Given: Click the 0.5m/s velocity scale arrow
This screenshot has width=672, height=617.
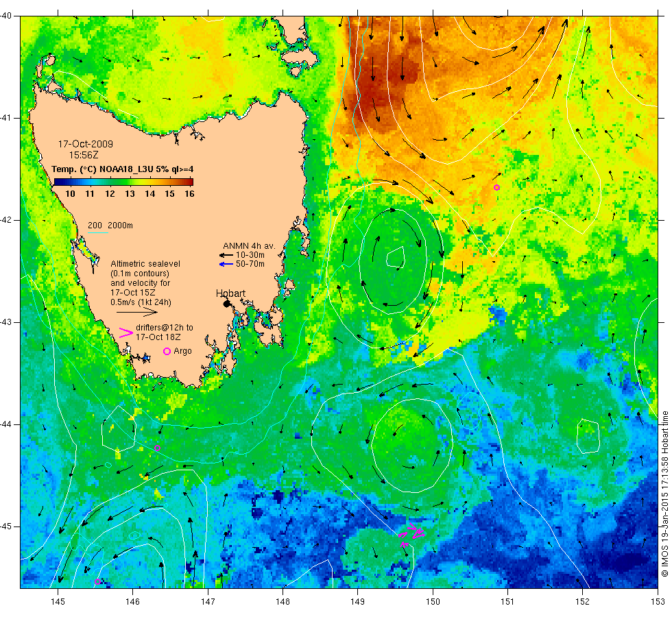Looking at the screenshot, I should (x=137, y=312).
